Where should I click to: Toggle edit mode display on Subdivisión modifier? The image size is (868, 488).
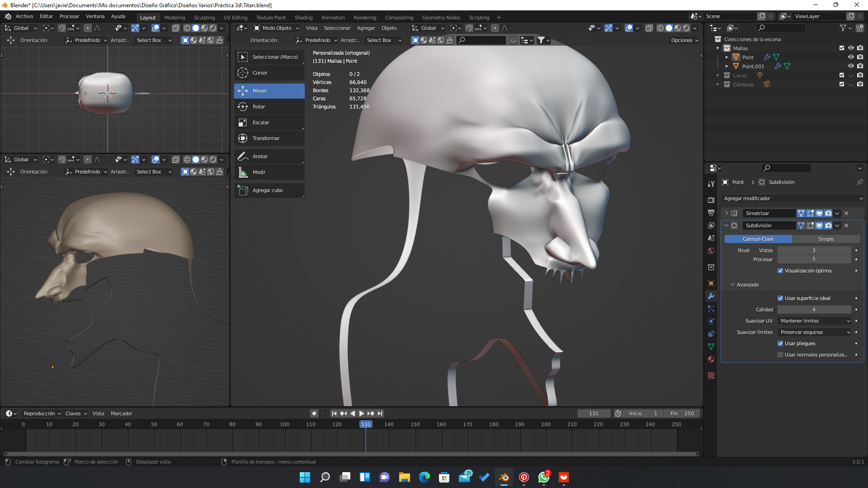[x=810, y=225]
